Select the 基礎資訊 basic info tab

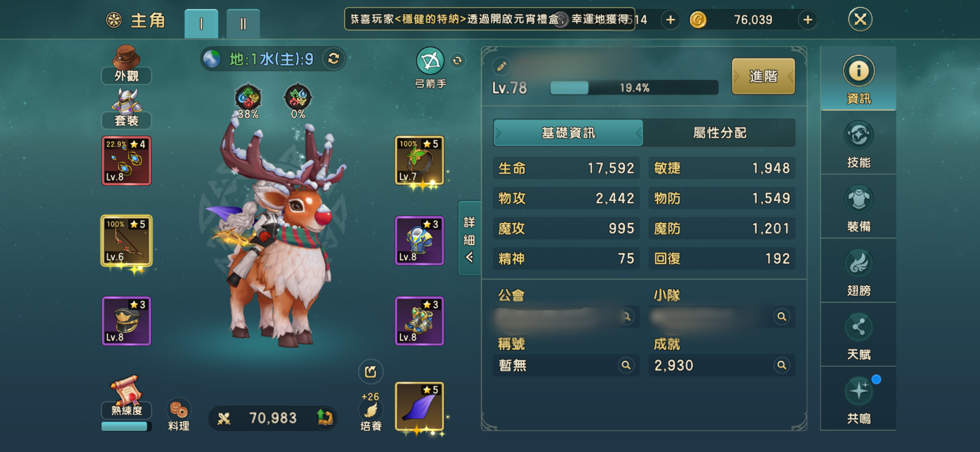point(568,133)
